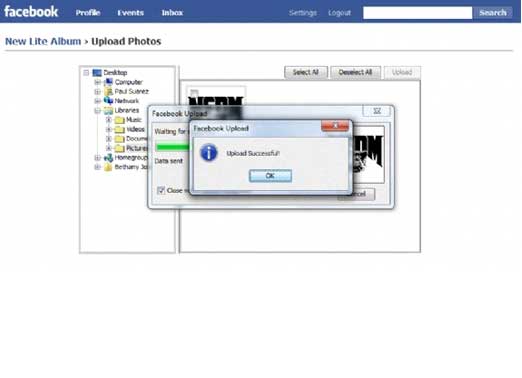This screenshot has height=378, width=522.
Task: Click the facebook logo
Action: [x=31, y=12]
